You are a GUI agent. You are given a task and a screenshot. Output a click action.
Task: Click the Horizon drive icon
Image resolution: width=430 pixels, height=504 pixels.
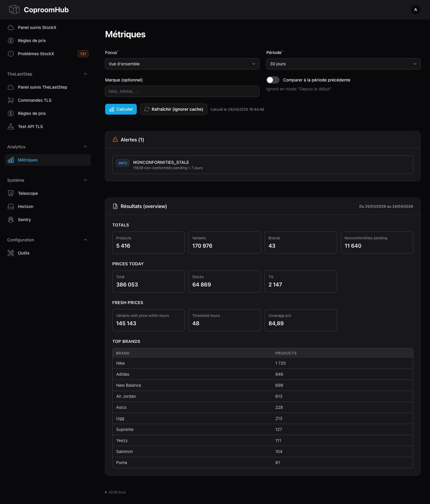11,206
